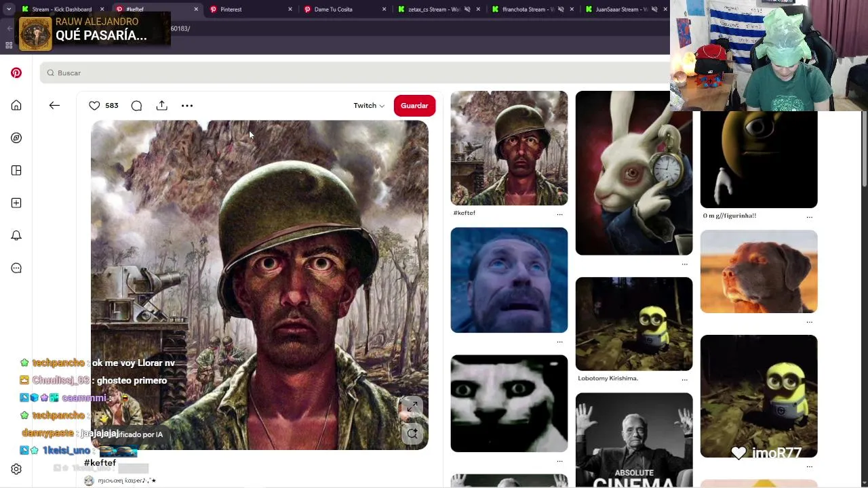Open the minion pin with imoR77 watermark
The width and height of the screenshot is (868, 488).
(759, 396)
